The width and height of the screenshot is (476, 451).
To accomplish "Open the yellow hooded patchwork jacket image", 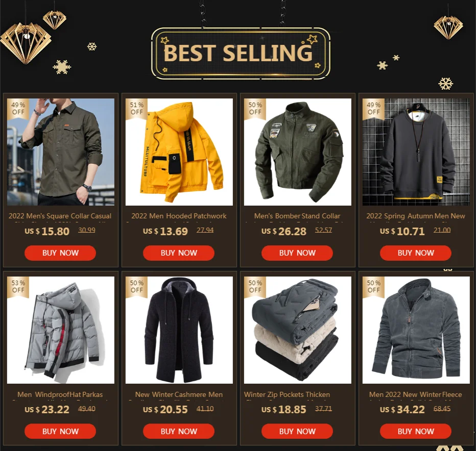I will [179, 152].
